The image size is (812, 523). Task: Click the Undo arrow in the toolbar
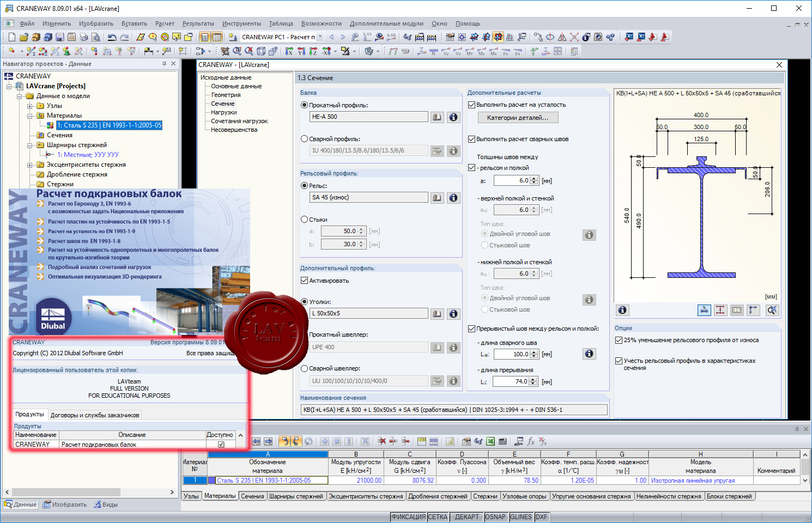(112, 37)
